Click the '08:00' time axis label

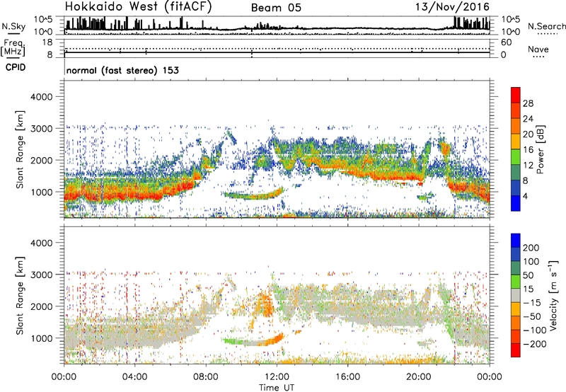[206, 377]
